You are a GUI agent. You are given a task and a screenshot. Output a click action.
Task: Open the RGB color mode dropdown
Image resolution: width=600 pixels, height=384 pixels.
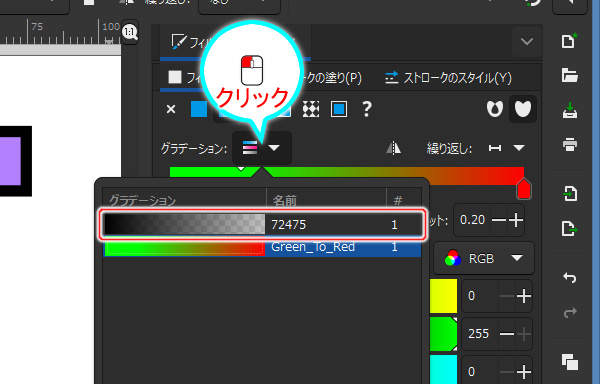[x=484, y=259]
